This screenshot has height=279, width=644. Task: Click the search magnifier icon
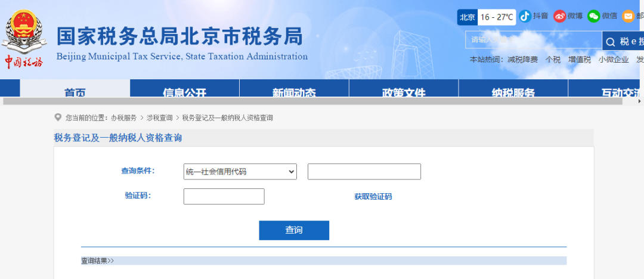pos(611,42)
